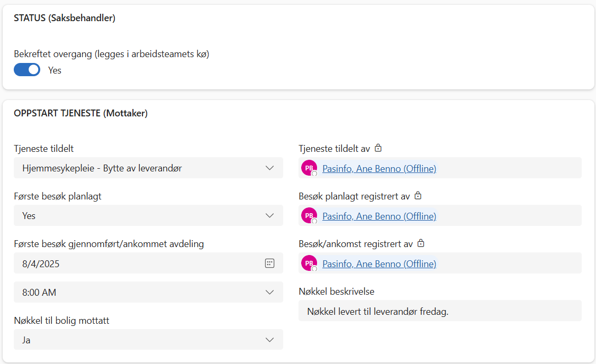Click PB avatar in Tjeneste tildelt av field
Image resolution: width=596 pixels, height=364 pixels.
(309, 168)
